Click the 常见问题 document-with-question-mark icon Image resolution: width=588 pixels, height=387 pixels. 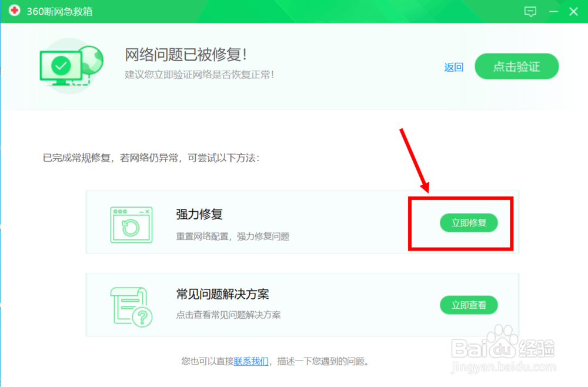coord(131,305)
